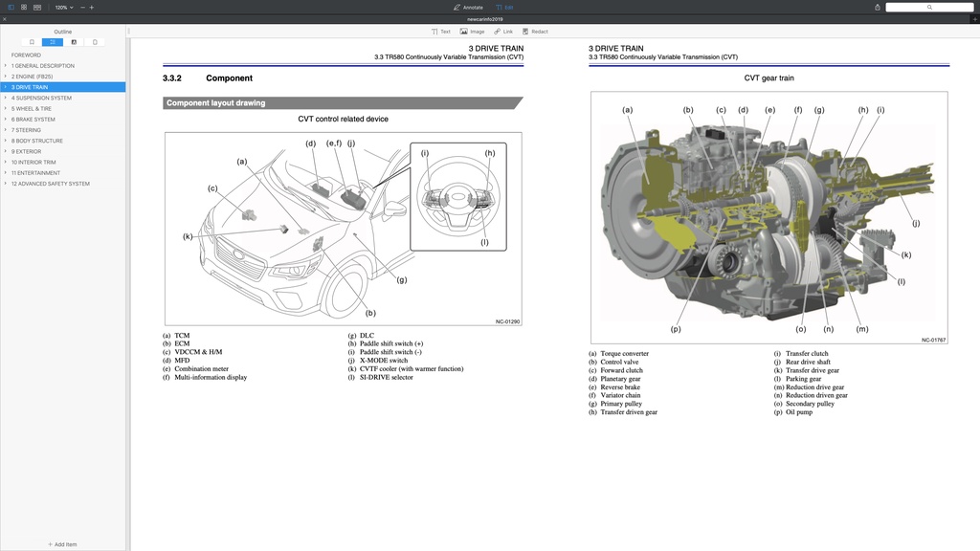Click Add Item at sidebar bottom

62,544
